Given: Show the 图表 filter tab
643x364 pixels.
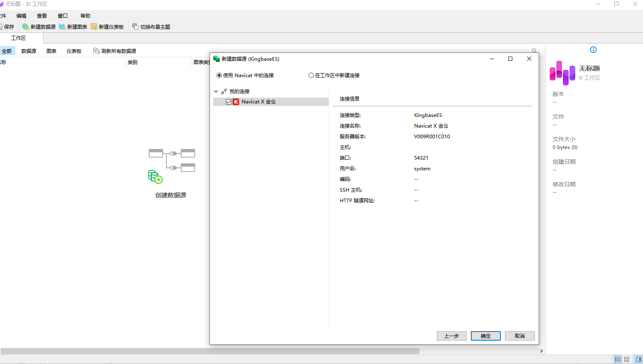Looking at the screenshot, I should coord(51,51).
